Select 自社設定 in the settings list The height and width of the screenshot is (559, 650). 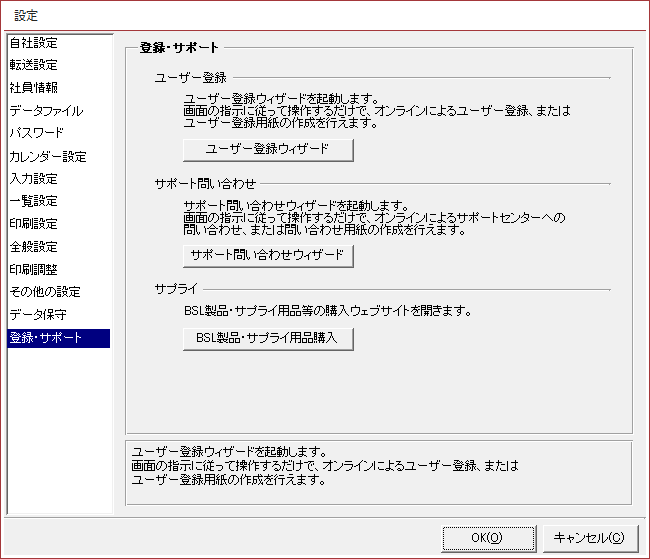(34, 43)
